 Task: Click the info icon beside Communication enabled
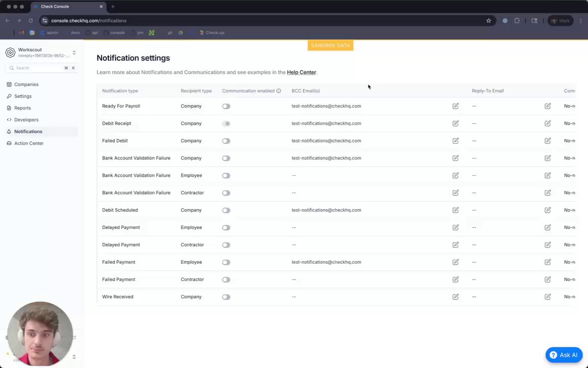tap(279, 91)
